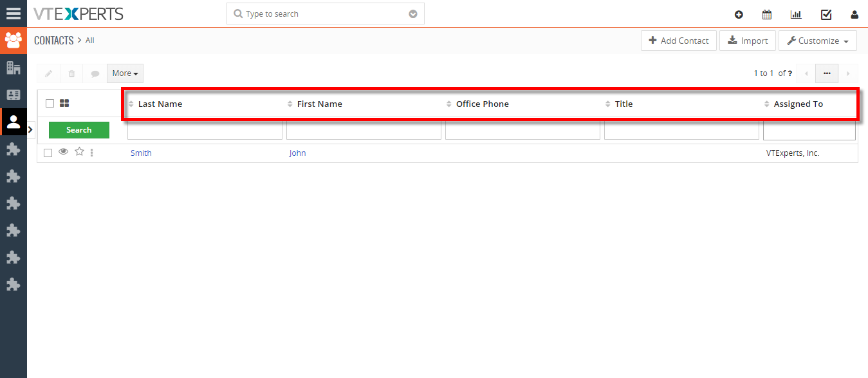Viewport: 868px width, 378px height.
Task: Go to next page arrow
Action: (x=848, y=73)
